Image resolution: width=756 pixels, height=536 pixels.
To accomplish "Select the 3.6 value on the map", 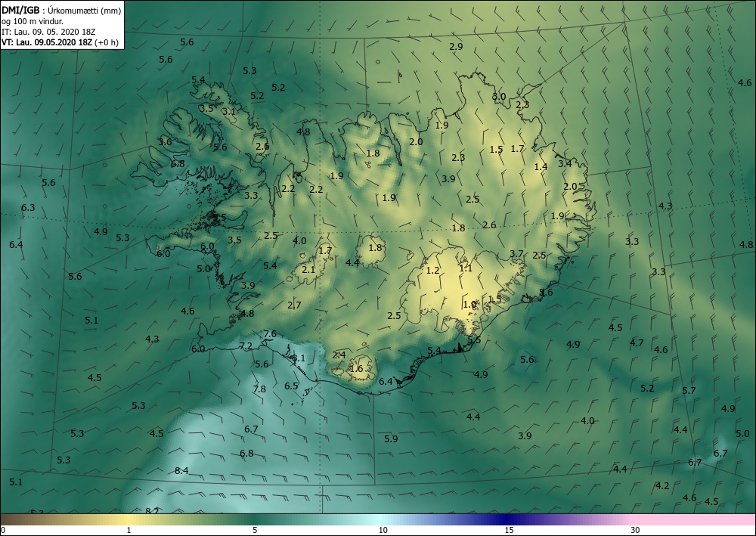I will (165, 141).
